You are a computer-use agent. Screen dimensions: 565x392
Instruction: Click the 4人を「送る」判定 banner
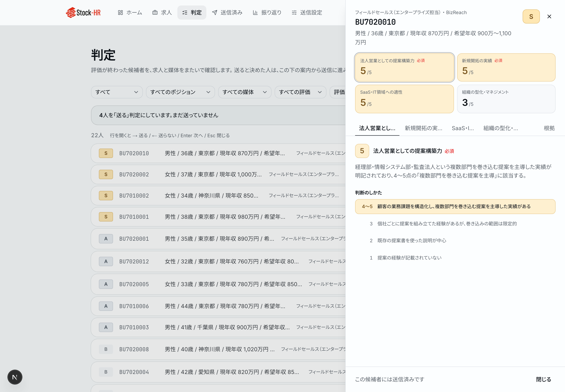218,115
